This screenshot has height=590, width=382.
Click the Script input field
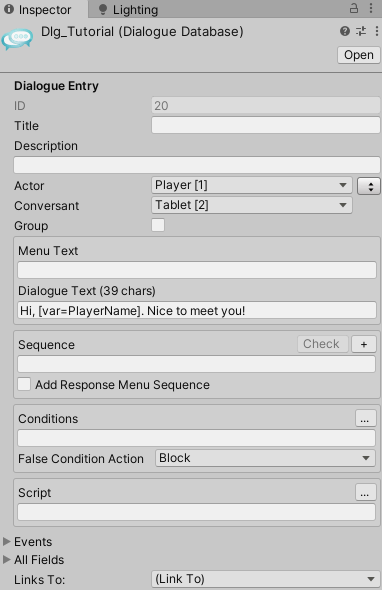[x=196, y=512]
